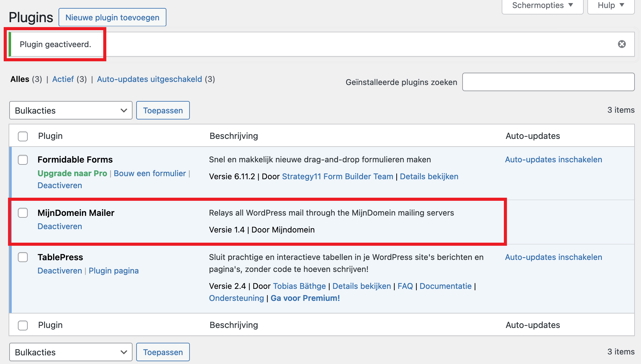The image size is (641, 364).
Task: Open the bottom Bulkacties dropdown
Action: pyautogui.click(x=71, y=352)
